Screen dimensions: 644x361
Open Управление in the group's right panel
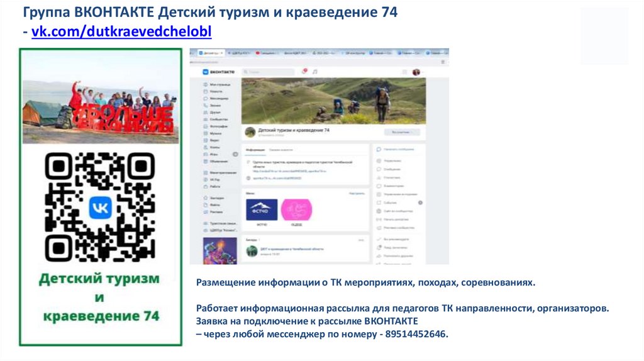coord(389,161)
